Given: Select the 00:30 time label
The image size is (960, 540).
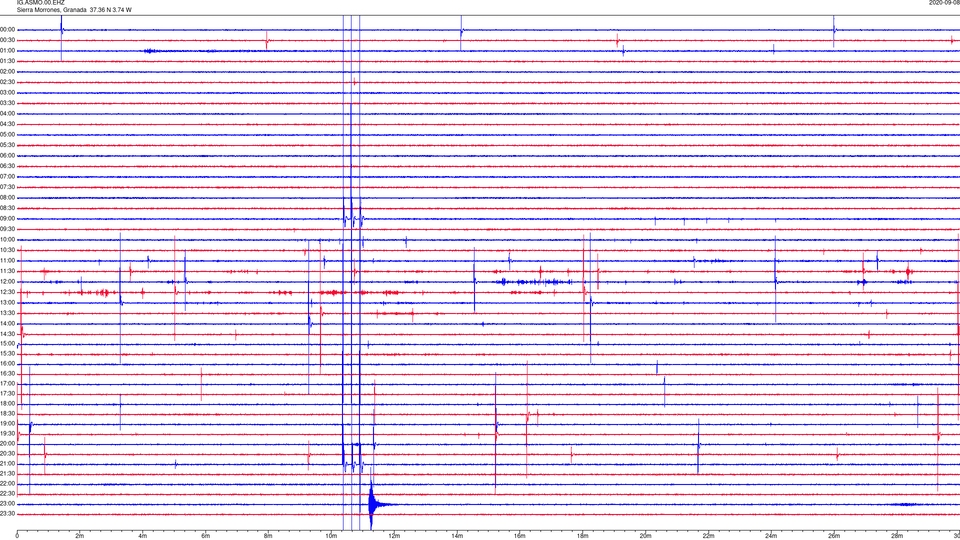Looking at the screenshot, I should pos(8,40).
